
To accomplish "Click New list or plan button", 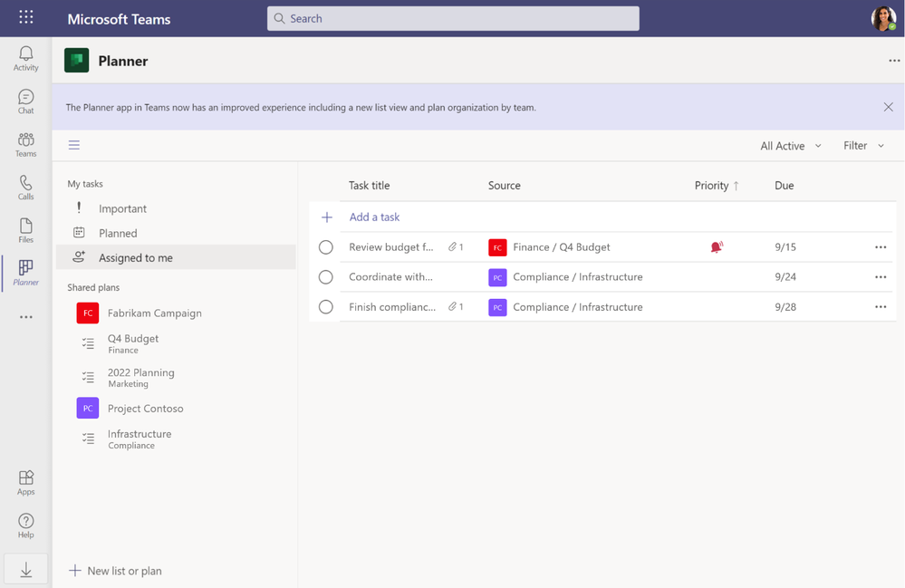I will (x=115, y=571).
